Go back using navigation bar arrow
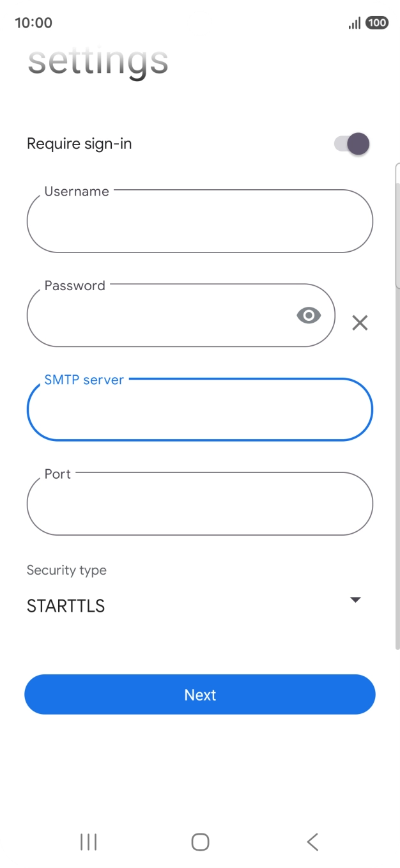This screenshot has height=868, width=400. [x=312, y=842]
